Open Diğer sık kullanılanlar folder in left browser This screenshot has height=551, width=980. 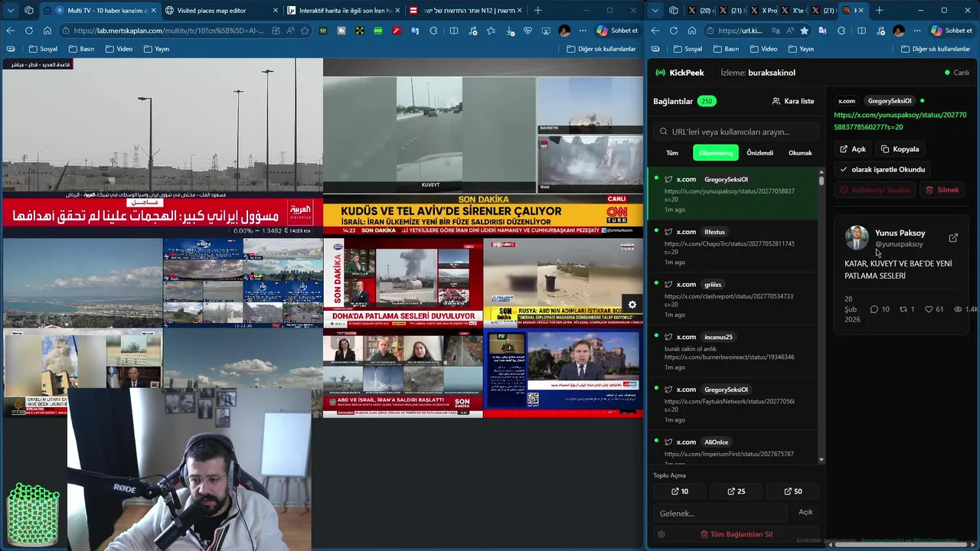[601, 49]
